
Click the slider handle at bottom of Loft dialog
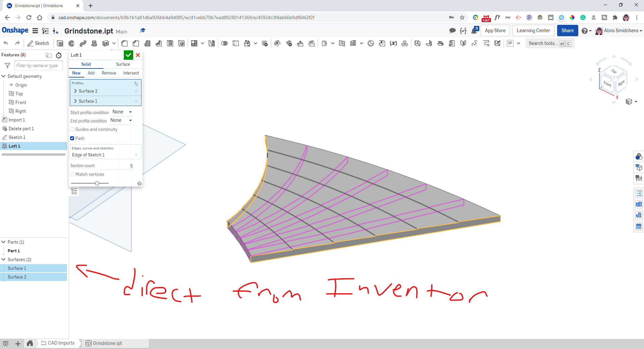click(97, 184)
